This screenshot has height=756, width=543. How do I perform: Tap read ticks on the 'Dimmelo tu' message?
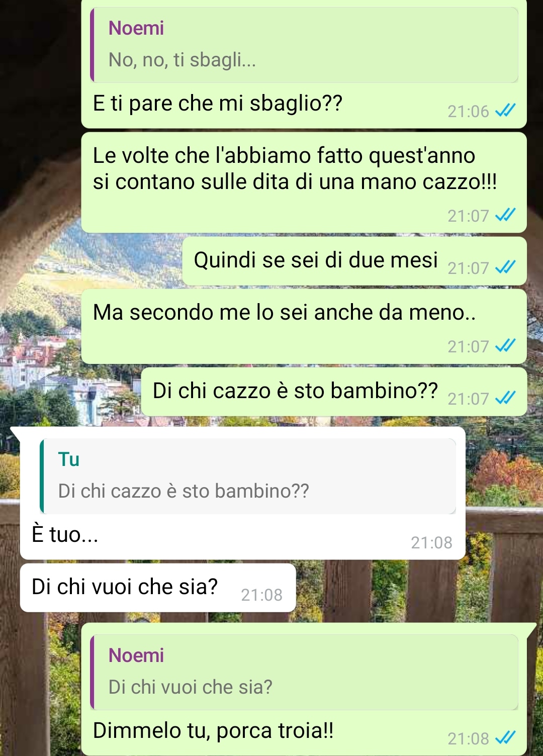[x=505, y=737]
